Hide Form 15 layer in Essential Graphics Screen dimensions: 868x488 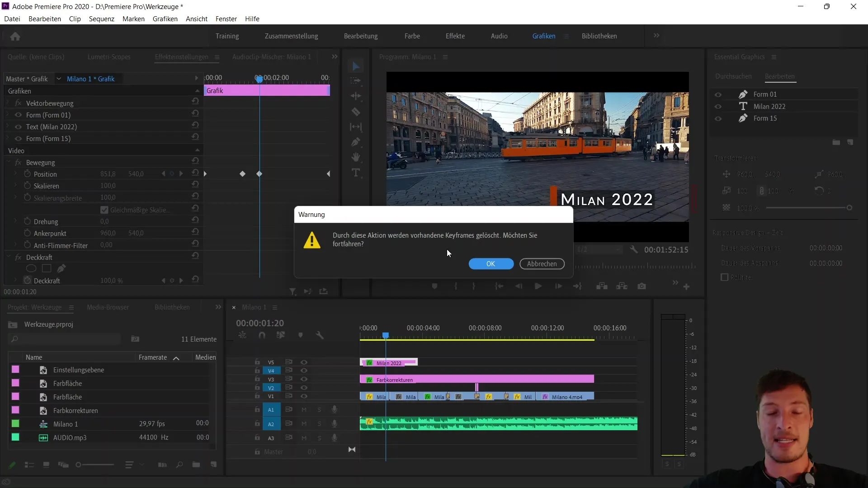click(718, 118)
